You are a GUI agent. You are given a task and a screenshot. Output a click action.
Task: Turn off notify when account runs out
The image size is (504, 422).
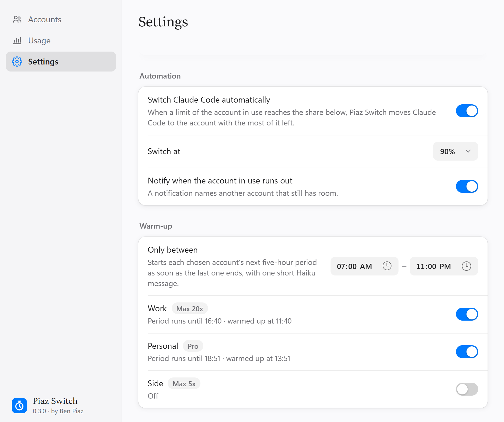(467, 186)
